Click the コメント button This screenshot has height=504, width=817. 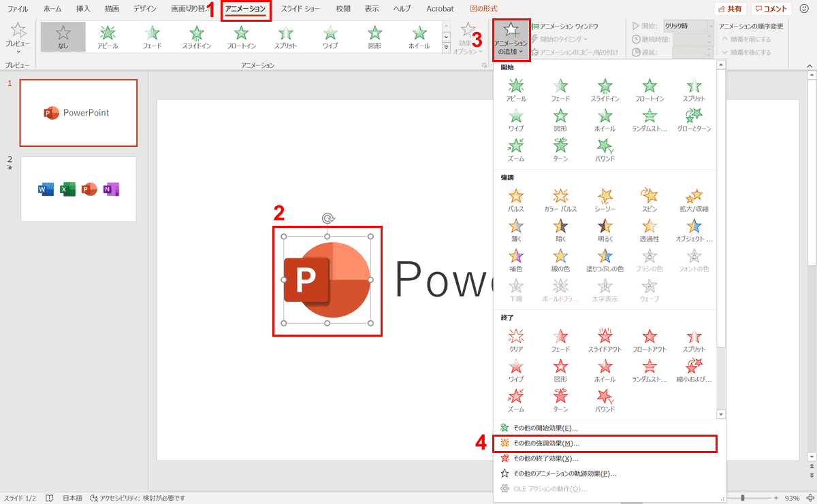coord(771,10)
